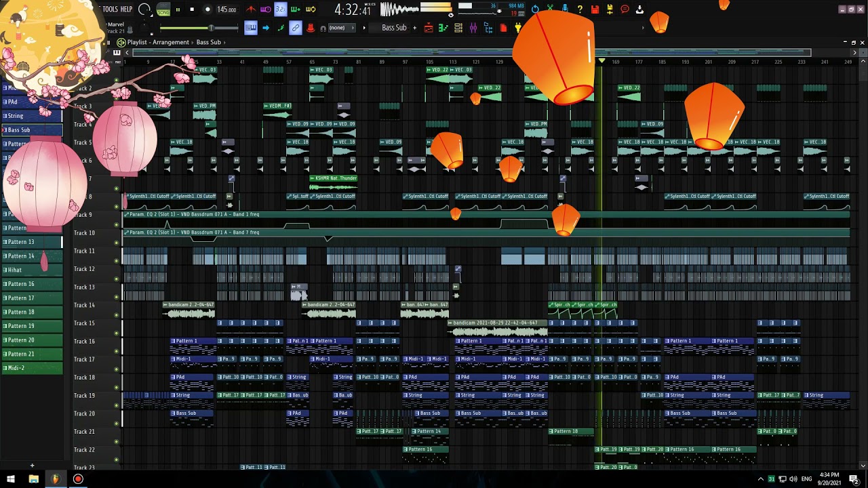Toggle the link/multilink chain button
The width and height of the screenshot is (868, 488).
click(296, 28)
